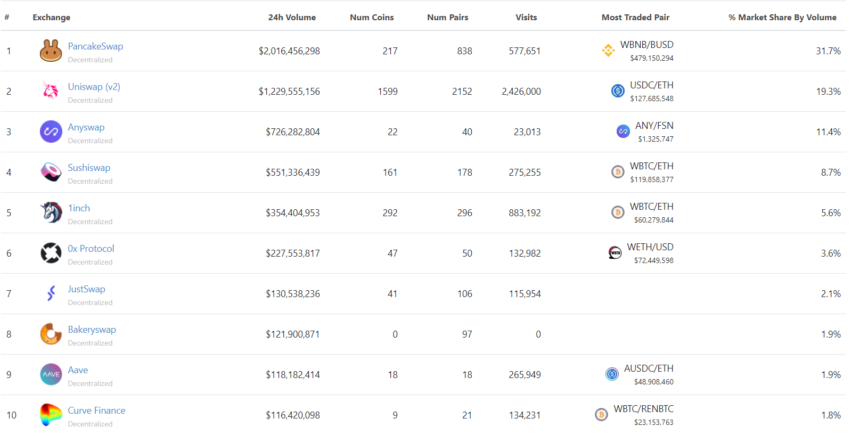Click the Bakeryswap donut logo
The height and width of the screenshot is (435, 868).
pyautogui.click(x=51, y=334)
